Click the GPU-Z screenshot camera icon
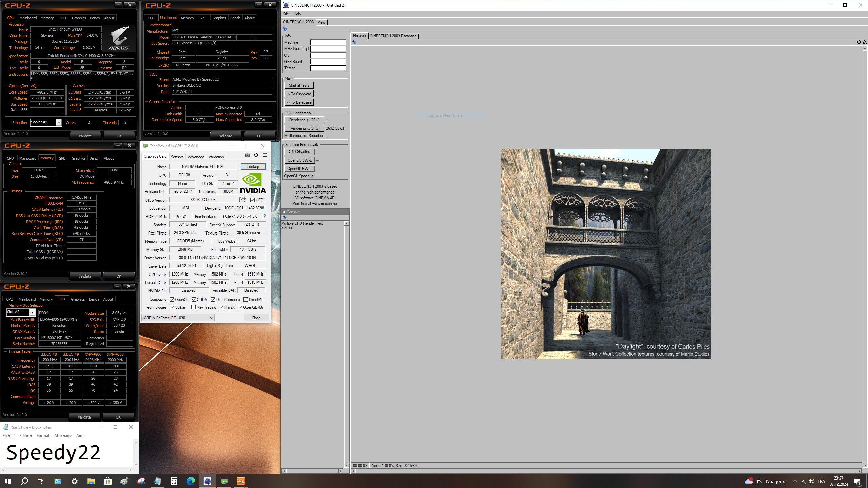The image size is (868, 488). (248, 155)
